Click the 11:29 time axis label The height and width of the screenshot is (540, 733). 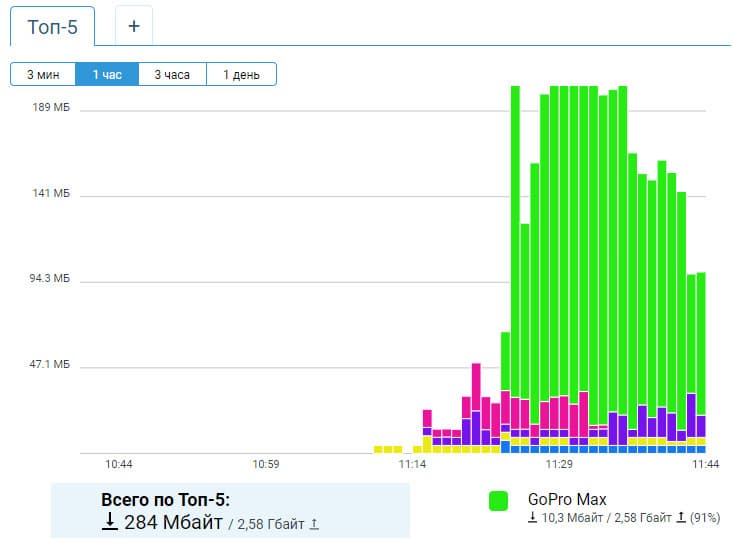[x=559, y=464]
